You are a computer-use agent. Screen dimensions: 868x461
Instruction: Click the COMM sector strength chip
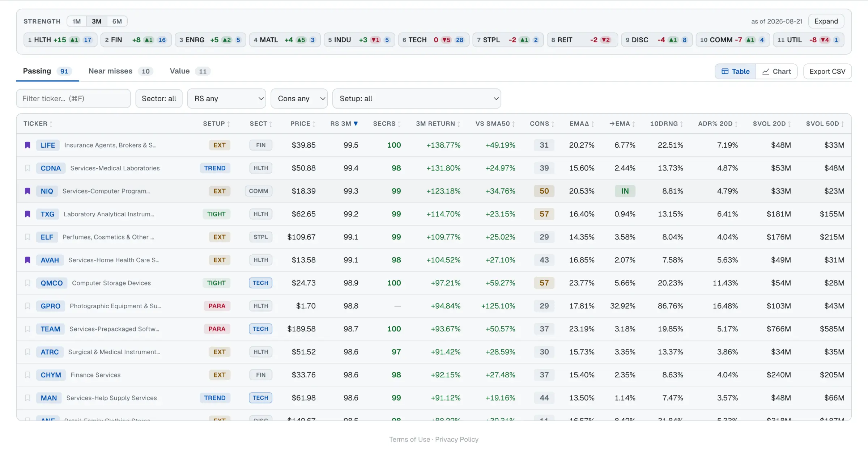point(733,40)
